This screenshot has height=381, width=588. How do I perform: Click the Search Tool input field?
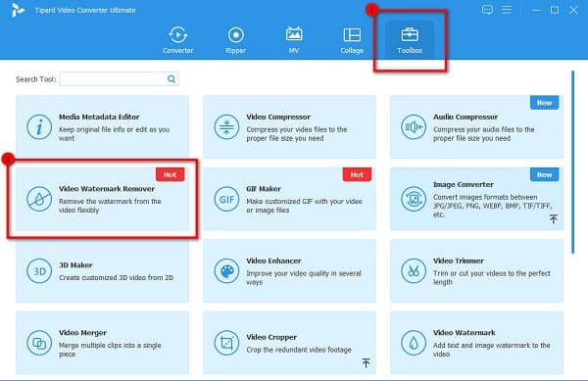pos(120,79)
